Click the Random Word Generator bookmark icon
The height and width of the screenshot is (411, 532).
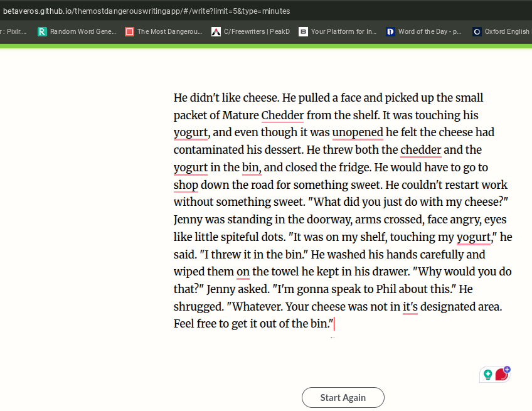[42, 31]
